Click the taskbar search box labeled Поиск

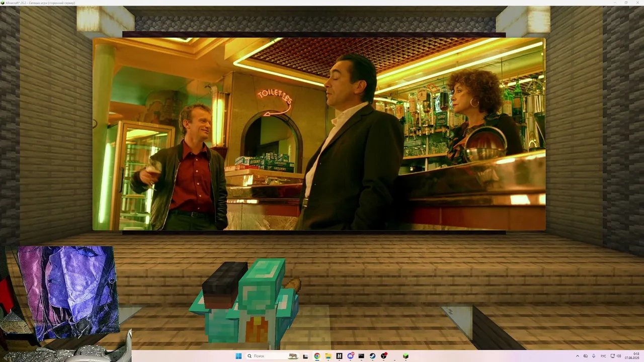272,356
